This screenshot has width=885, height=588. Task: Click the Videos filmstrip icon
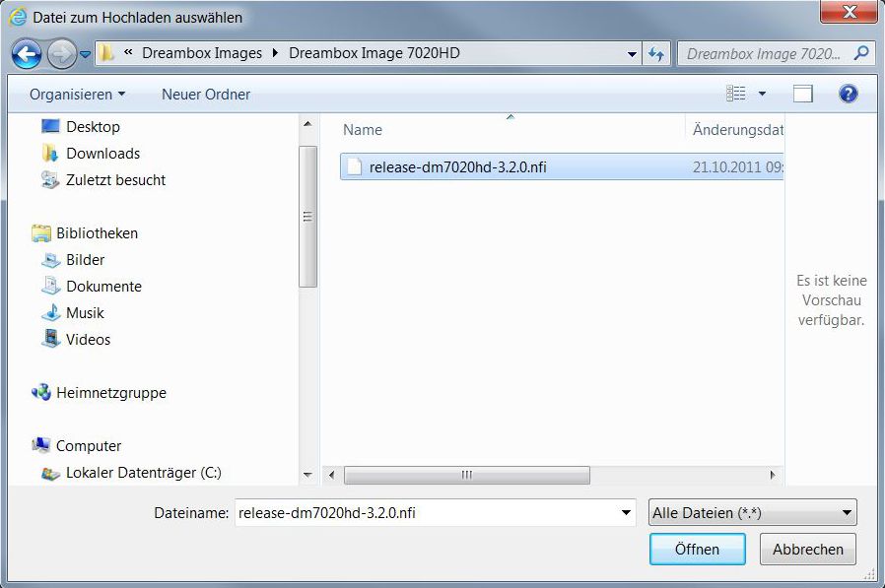[50, 339]
